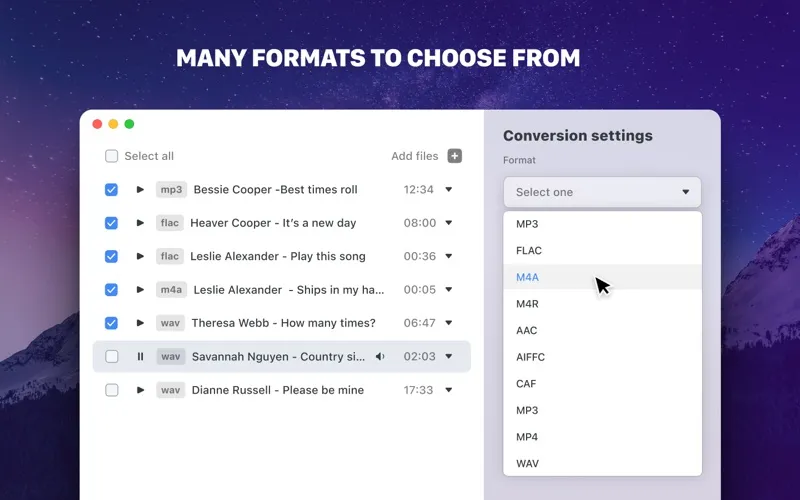Uncheck the Heaver Cooper checkbox
The image size is (800, 500).
111,223
